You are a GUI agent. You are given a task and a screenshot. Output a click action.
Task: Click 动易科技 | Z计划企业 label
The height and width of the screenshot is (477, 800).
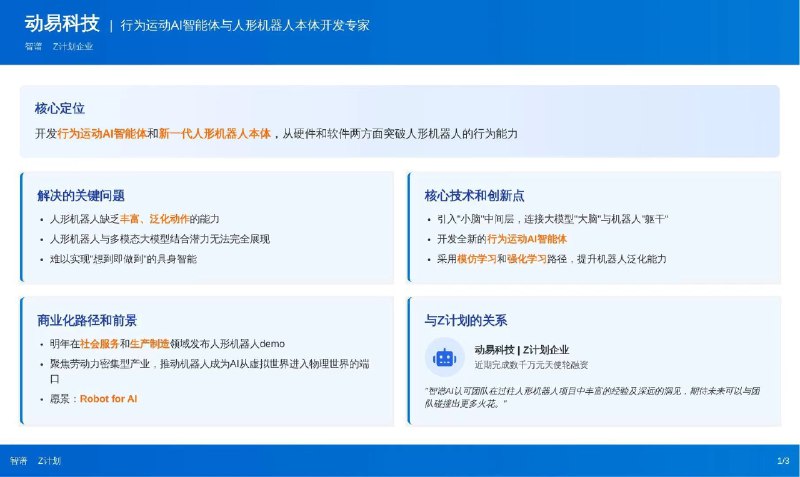(x=521, y=350)
